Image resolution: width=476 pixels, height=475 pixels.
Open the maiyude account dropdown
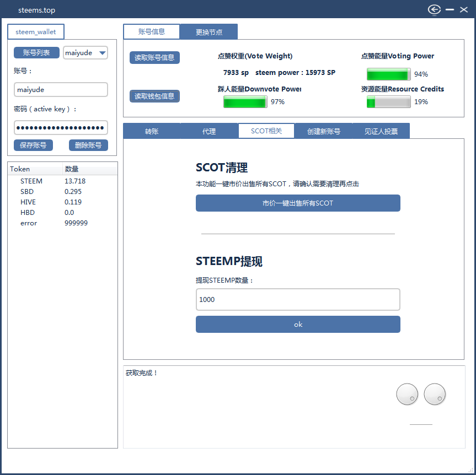(x=85, y=53)
